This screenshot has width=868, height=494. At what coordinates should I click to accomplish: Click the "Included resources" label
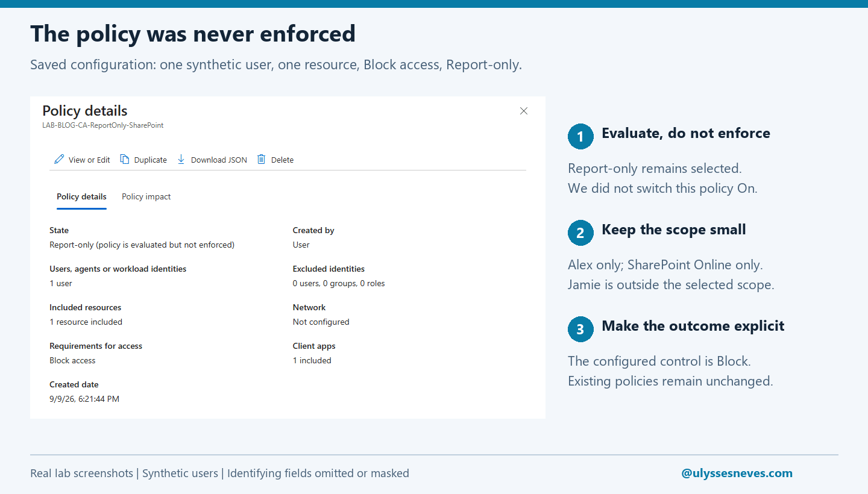(x=86, y=307)
